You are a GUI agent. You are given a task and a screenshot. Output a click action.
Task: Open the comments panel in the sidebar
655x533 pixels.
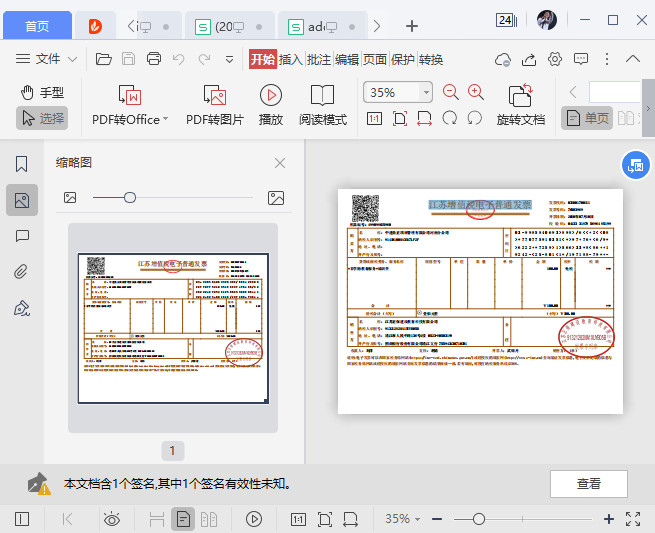point(21,236)
